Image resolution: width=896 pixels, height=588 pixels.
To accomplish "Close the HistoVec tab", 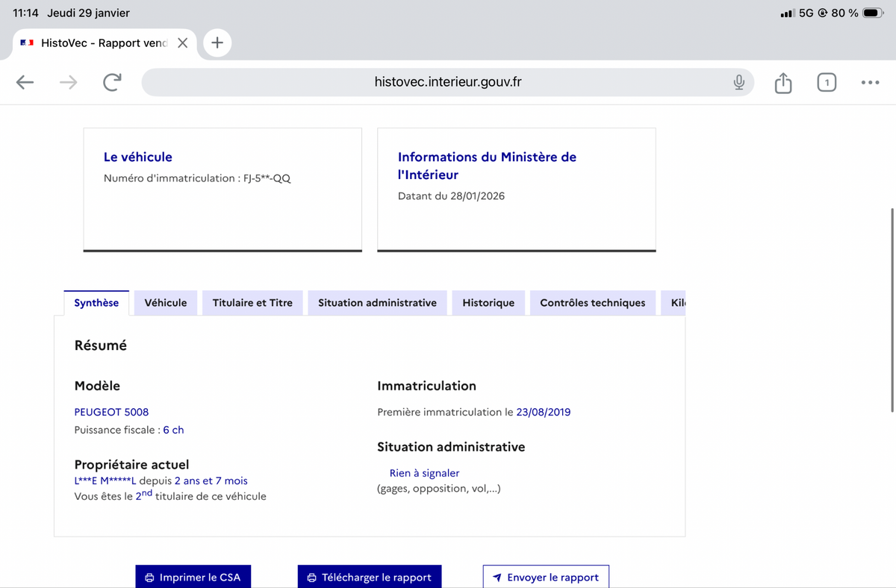I will 182,43.
